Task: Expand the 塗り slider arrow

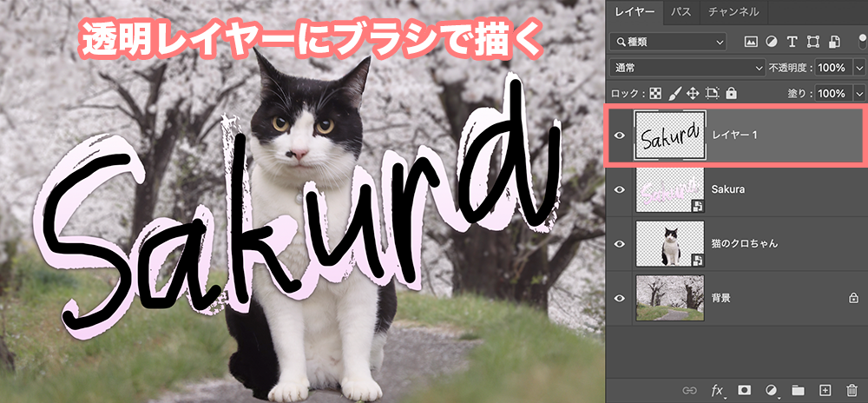Action: tap(858, 93)
